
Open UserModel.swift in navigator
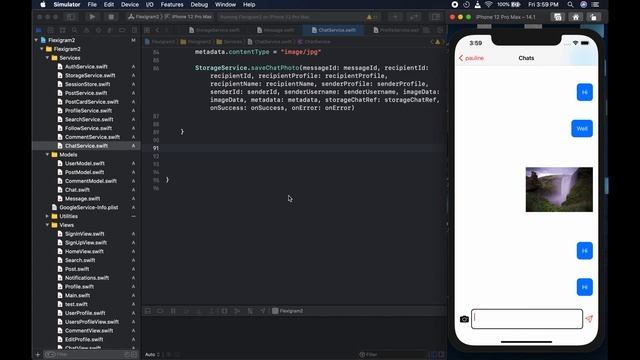click(84, 163)
